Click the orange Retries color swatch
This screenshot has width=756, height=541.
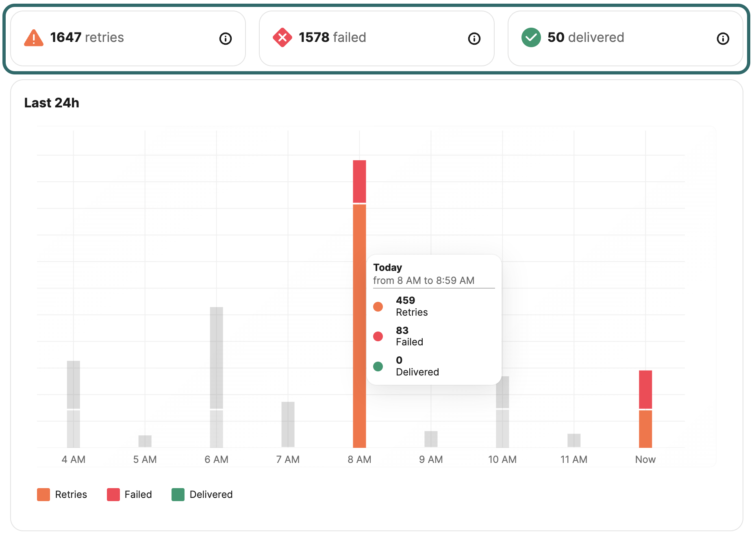point(43,494)
